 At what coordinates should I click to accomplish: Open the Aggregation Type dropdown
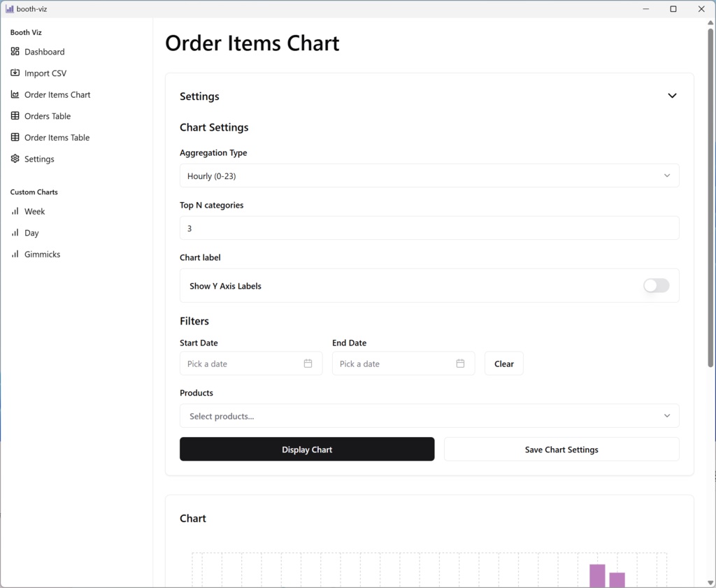[429, 175]
